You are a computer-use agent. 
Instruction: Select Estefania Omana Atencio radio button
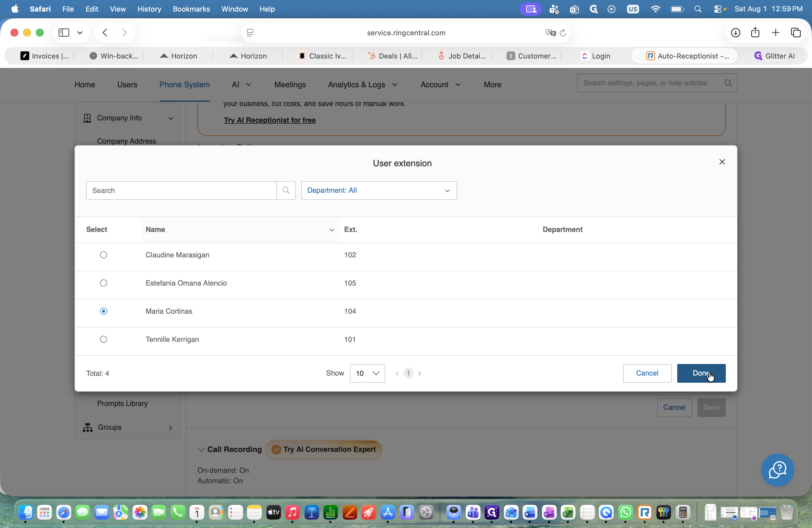tap(103, 283)
